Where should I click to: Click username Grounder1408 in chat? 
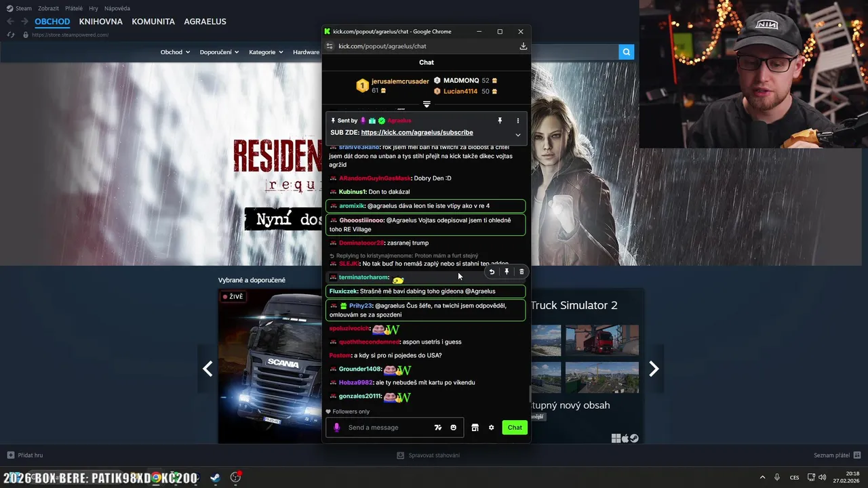(360, 369)
